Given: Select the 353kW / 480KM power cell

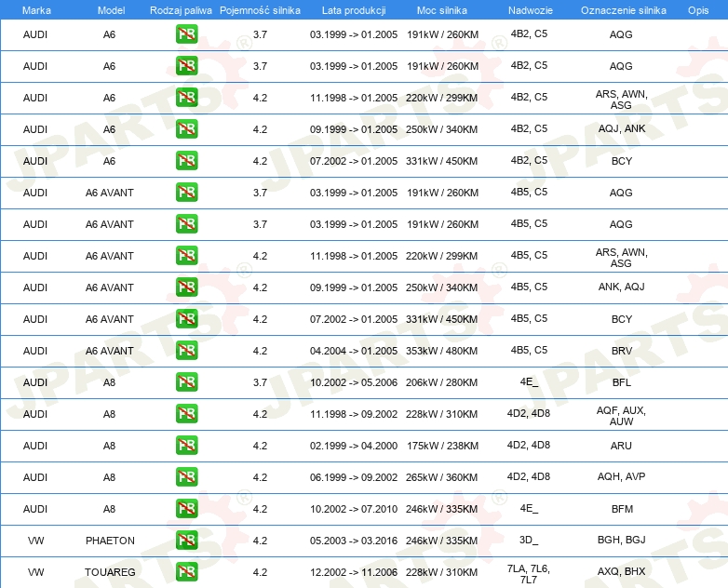Looking at the screenshot, I should [441, 351].
